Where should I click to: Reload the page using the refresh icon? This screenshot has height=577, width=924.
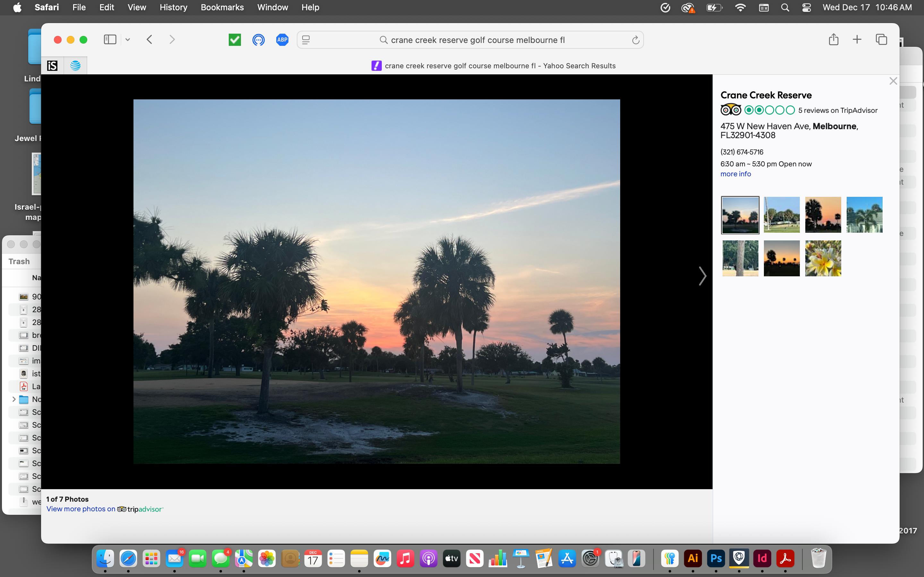(635, 40)
